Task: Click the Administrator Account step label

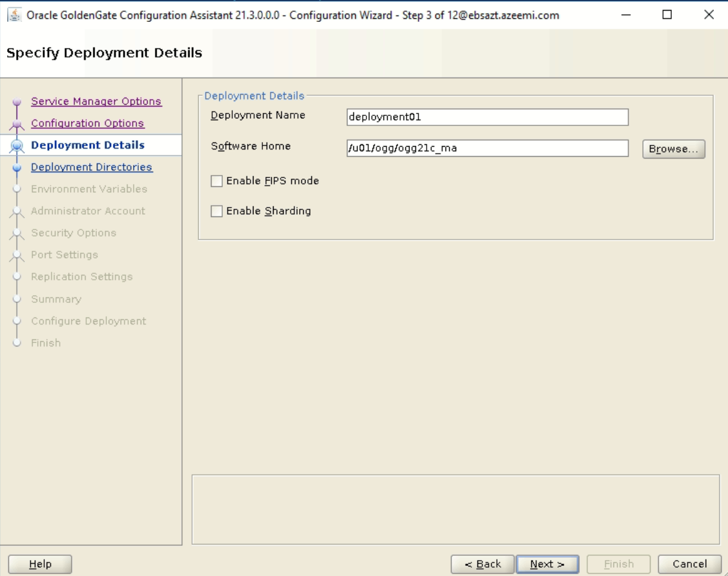Action: [88, 211]
